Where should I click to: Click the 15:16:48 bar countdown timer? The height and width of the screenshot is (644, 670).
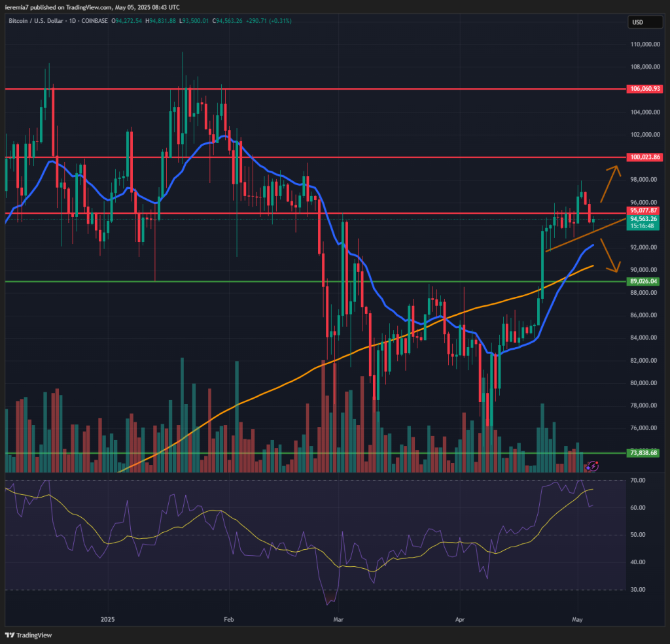643,226
